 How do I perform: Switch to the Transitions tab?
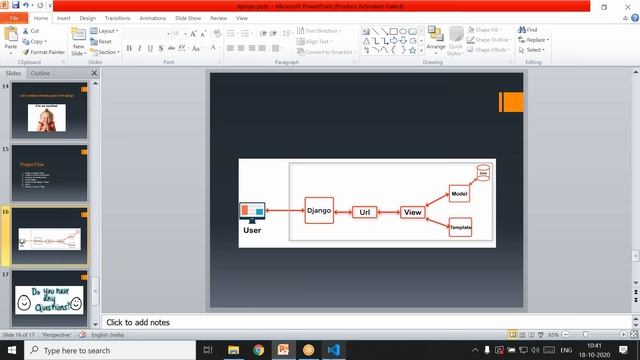tap(118, 18)
